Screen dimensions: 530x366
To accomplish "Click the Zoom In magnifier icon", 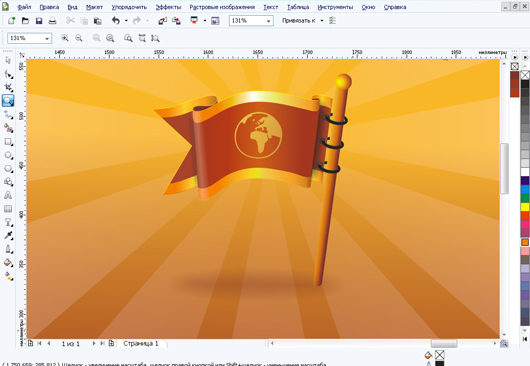I will point(65,38).
